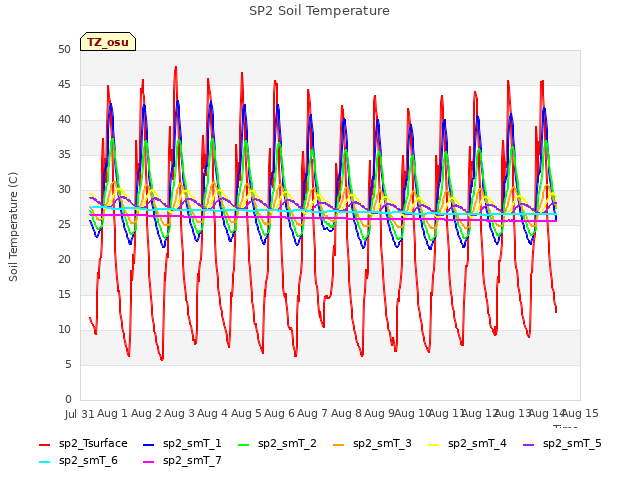This screenshot has width=640, height=480.
Task: Toggle the sp2_smT_4 legend entry
Action: (x=467, y=444)
